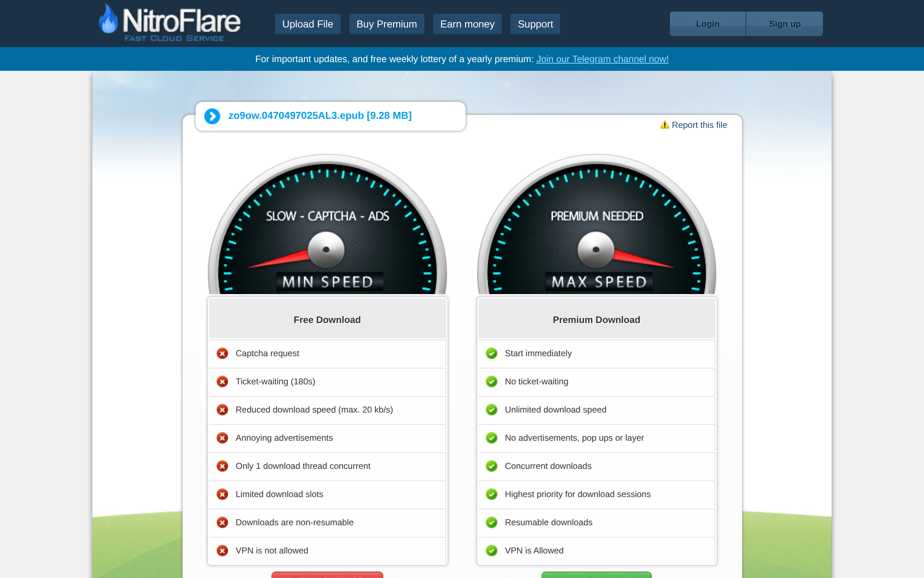The height and width of the screenshot is (578, 924).
Task: Follow the Join our Telegram channel now link
Action: [602, 59]
